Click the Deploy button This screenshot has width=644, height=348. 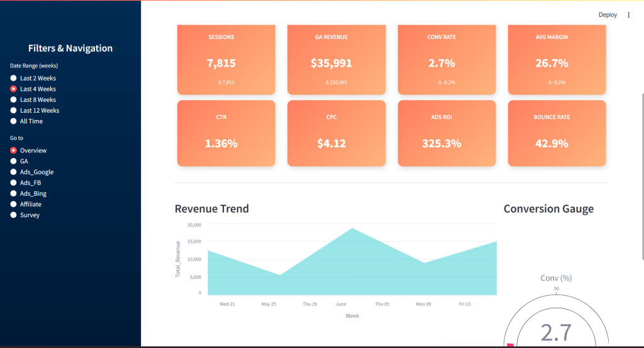click(608, 15)
